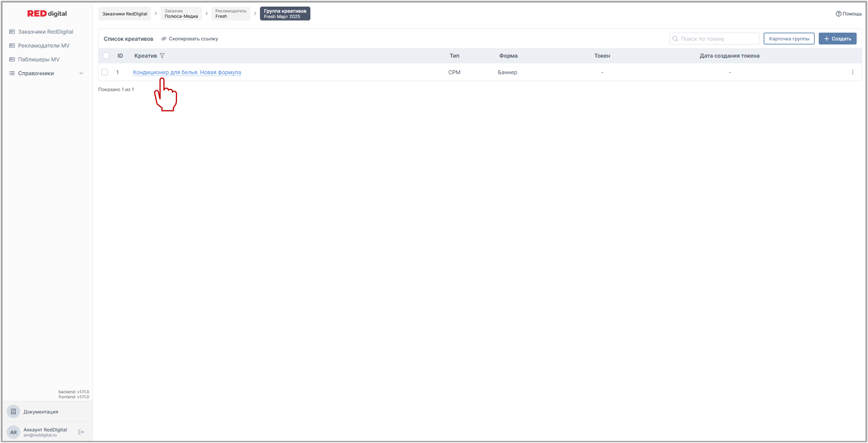Check the box for creative row 1
This screenshot has height=443, width=868.
[105, 72]
